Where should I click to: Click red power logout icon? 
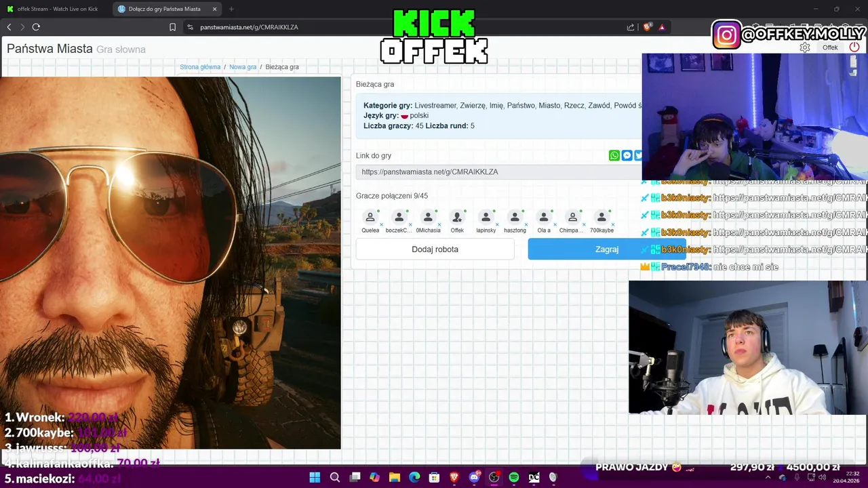point(854,47)
